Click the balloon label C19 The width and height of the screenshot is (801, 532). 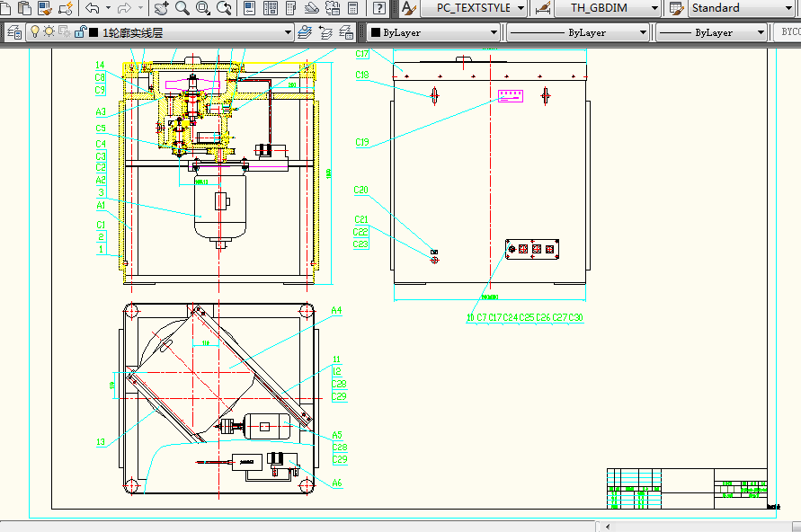coord(362,142)
